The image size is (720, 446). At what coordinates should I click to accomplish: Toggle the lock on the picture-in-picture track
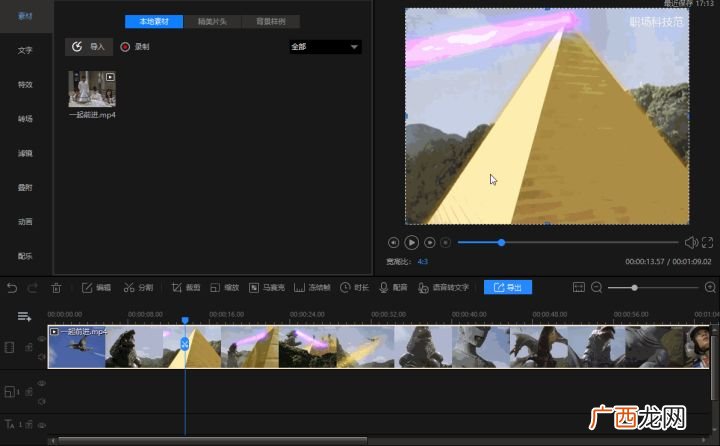(x=29, y=392)
